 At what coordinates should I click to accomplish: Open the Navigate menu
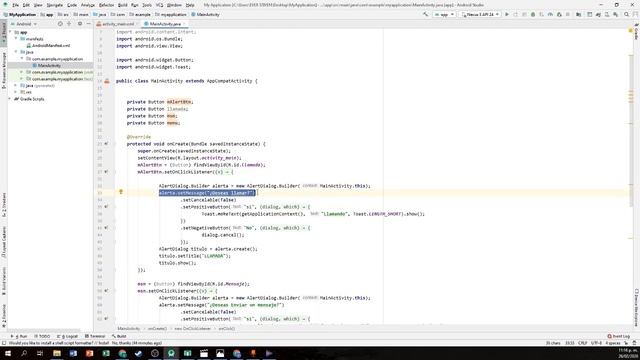54,5
